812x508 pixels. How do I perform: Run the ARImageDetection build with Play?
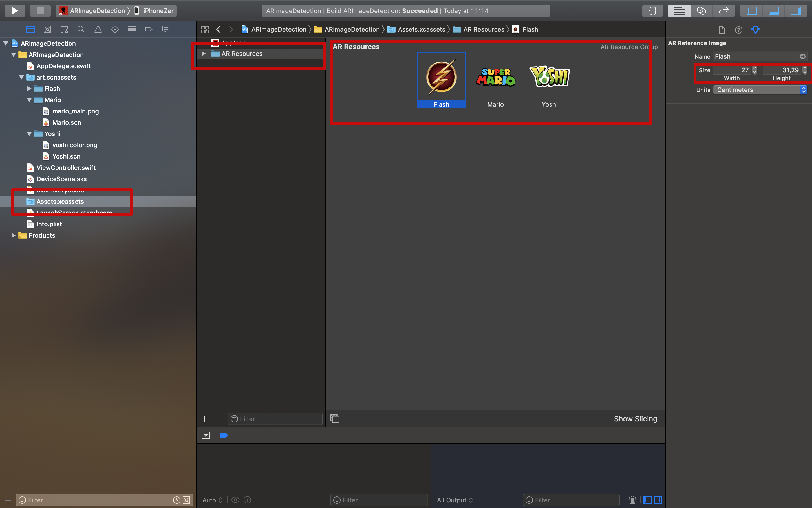click(14, 10)
